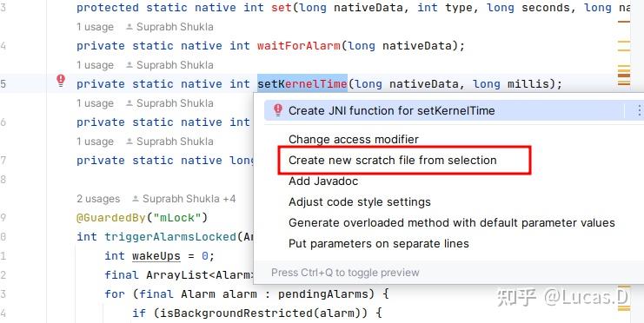Screen dimensions: 644x323
Task: Click 'Press Ctrl+Q to toggle preview' hint
Action: pyautogui.click(x=345, y=273)
